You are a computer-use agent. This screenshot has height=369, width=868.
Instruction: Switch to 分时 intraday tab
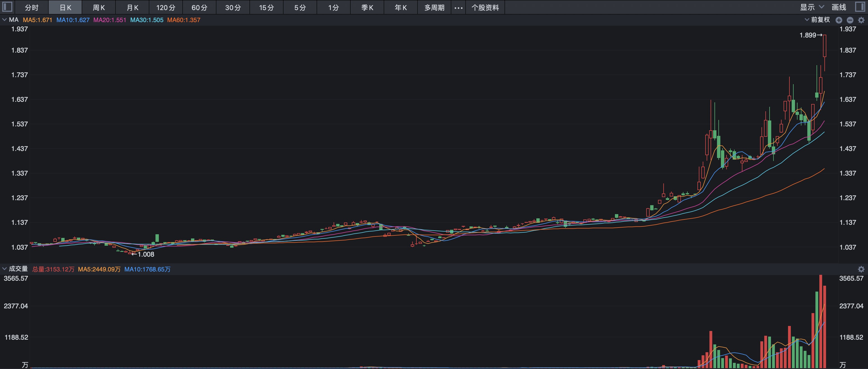coord(32,8)
